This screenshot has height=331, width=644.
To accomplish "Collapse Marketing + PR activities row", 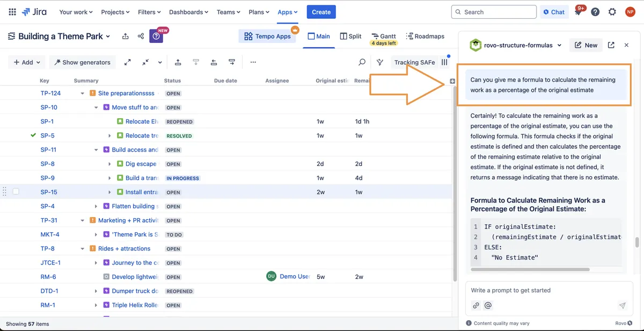I will (x=83, y=220).
